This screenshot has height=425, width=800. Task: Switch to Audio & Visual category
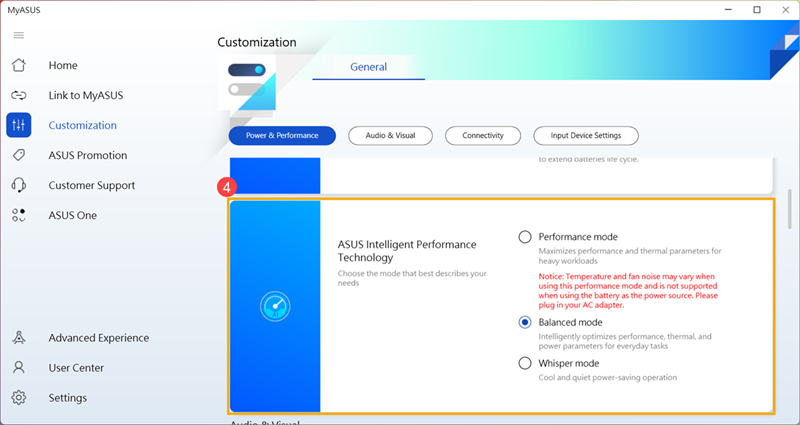click(x=390, y=136)
